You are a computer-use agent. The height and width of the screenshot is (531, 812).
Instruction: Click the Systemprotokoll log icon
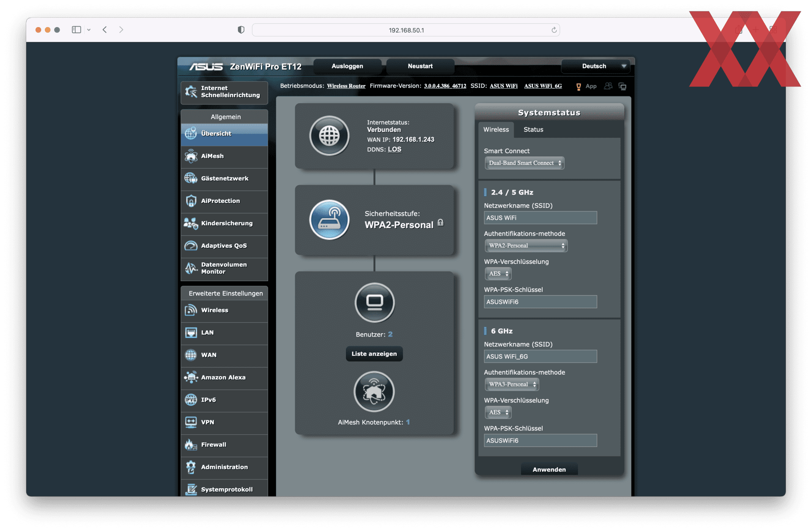191,490
